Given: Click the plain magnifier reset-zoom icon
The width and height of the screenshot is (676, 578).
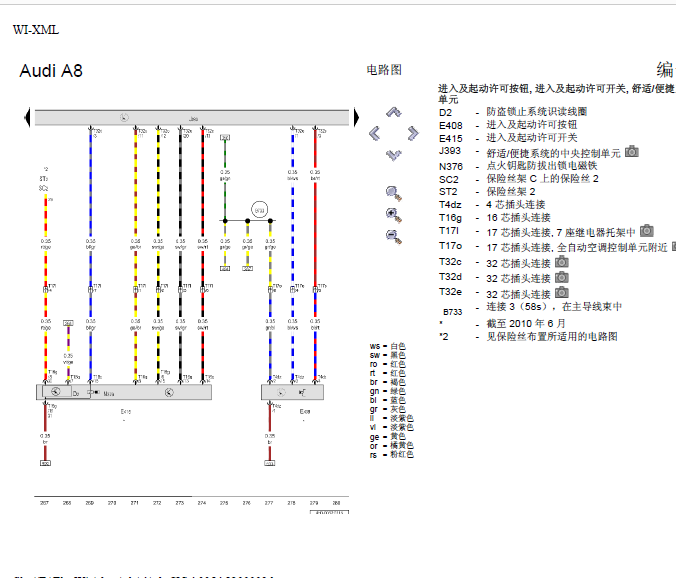Looking at the screenshot, I should pos(394,194).
